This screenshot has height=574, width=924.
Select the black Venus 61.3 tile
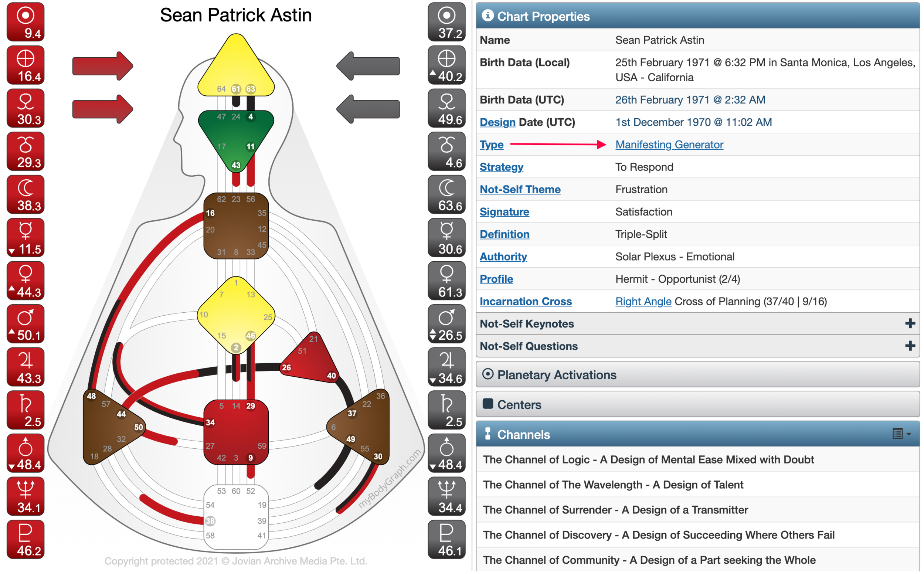tap(447, 281)
